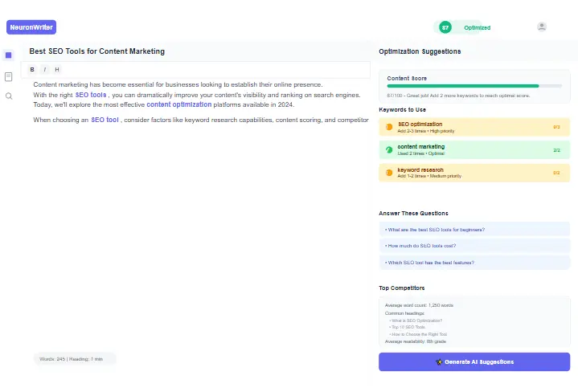Click 'What is SEO Optimization?' competitor heading

pos(416,321)
